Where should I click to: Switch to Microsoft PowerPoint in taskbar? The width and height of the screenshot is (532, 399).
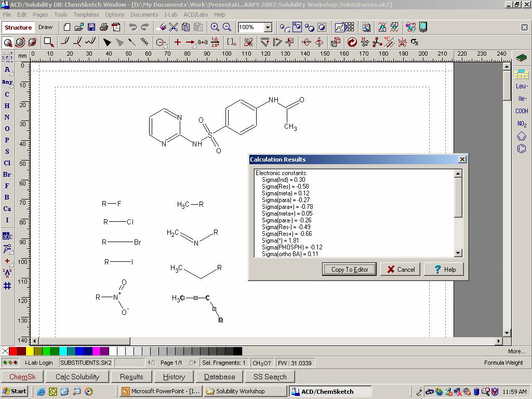161,391
